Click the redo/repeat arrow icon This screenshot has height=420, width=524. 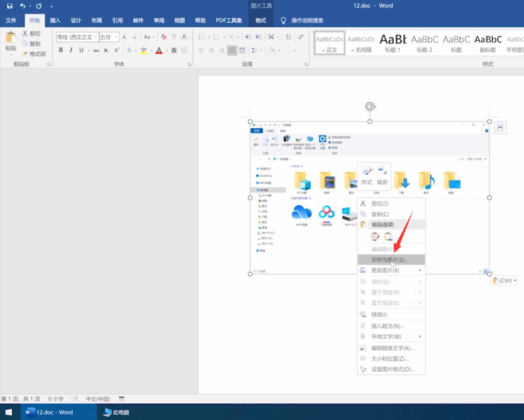click(39, 6)
